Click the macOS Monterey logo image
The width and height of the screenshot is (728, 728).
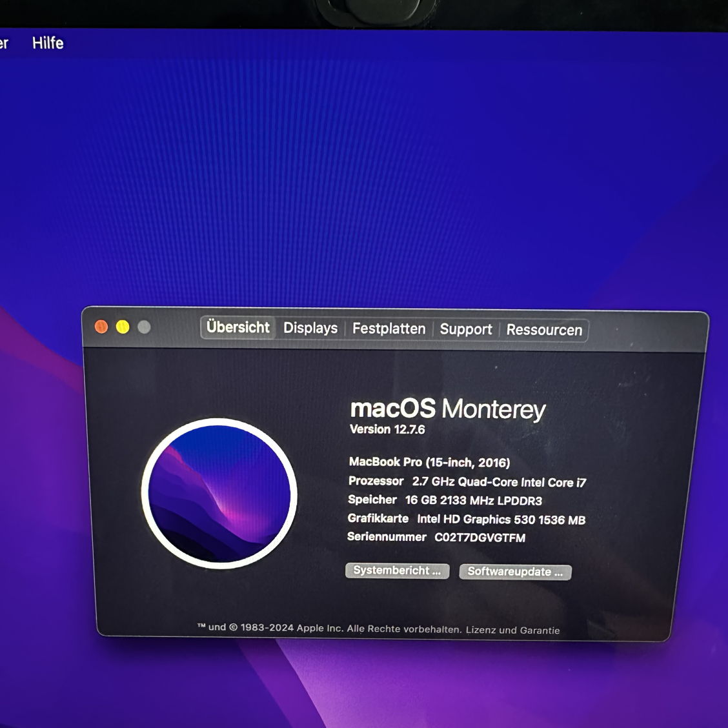[x=219, y=493]
